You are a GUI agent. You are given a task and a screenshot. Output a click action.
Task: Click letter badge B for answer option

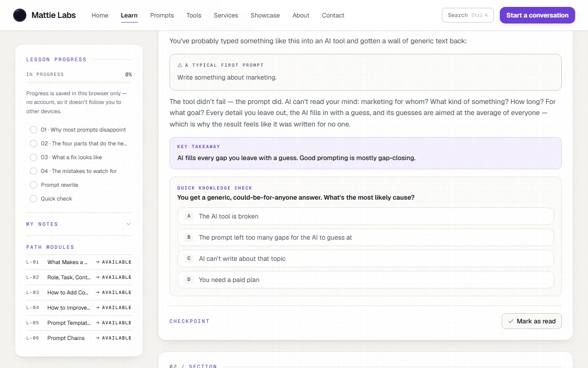tap(188, 237)
